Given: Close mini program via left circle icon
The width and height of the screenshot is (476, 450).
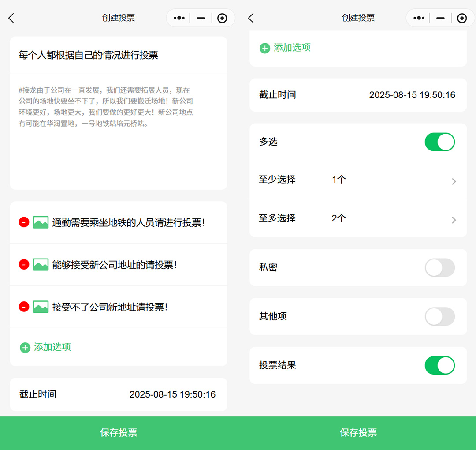Looking at the screenshot, I should (222, 18).
